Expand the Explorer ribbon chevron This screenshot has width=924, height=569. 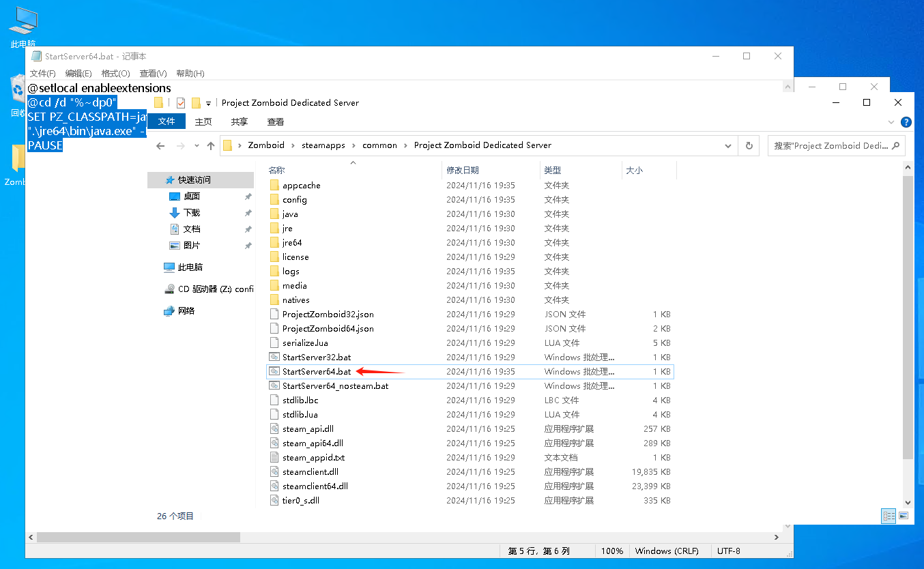pos(891,122)
